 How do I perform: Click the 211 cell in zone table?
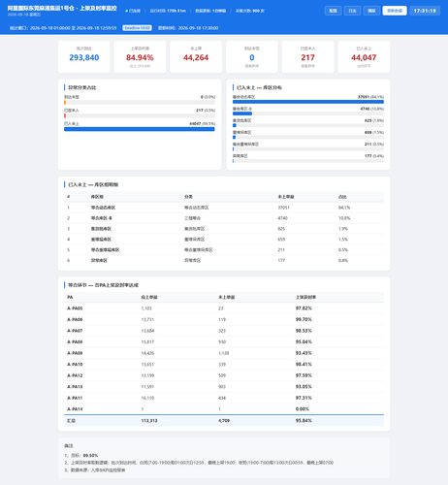click(281, 250)
